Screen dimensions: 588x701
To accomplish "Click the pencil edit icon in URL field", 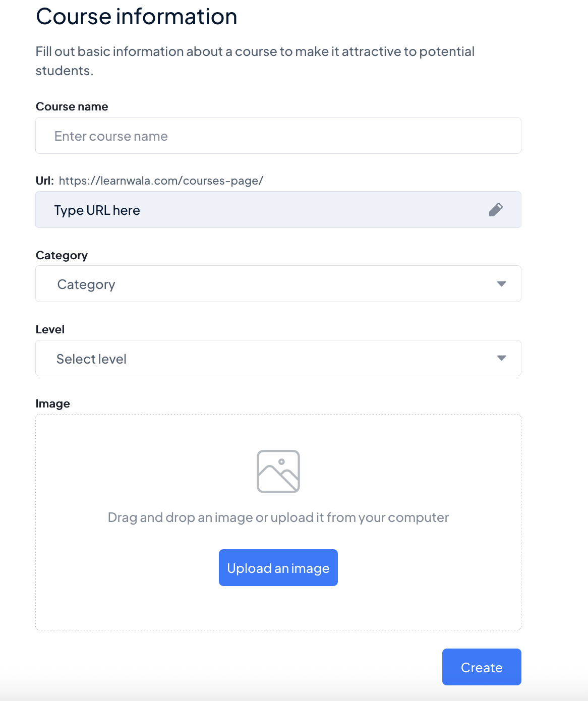I will pos(496,210).
